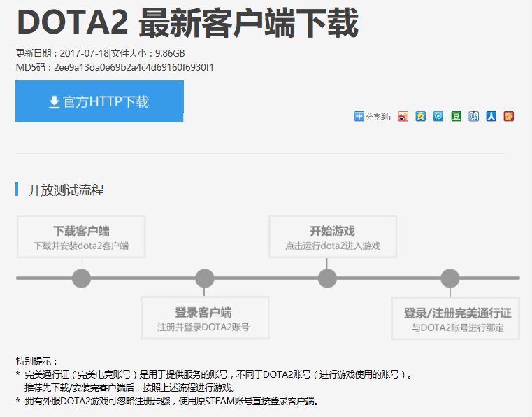
Task: Click timeline dot above 登录客户端
Action: click(205, 278)
